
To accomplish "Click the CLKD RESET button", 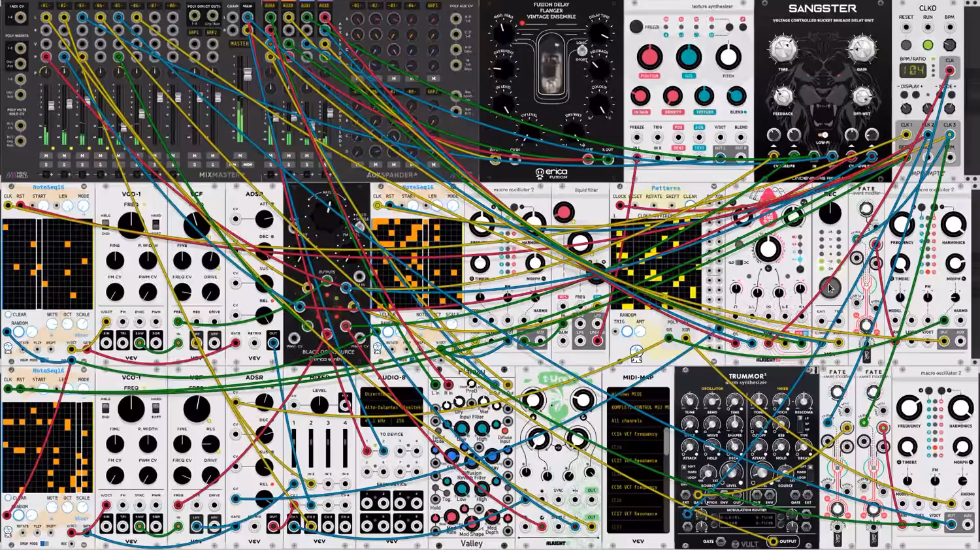I will pyautogui.click(x=906, y=45).
